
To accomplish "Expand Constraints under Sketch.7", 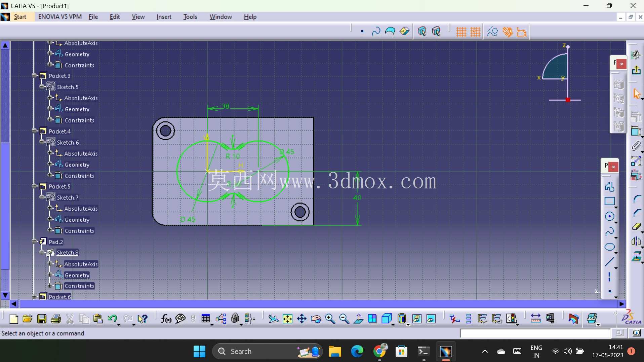I will click(x=49, y=230).
